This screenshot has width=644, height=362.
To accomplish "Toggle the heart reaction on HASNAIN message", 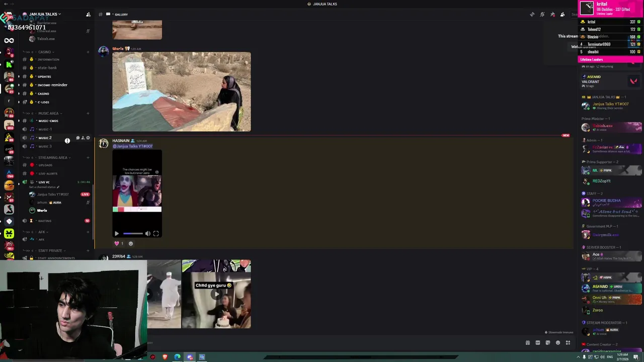I will [x=119, y=243].
